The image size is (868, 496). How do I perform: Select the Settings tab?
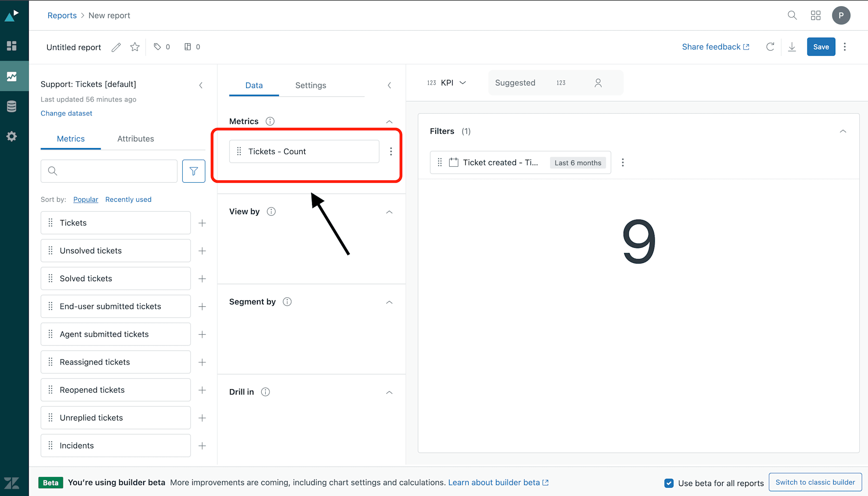tap(311, 85)
